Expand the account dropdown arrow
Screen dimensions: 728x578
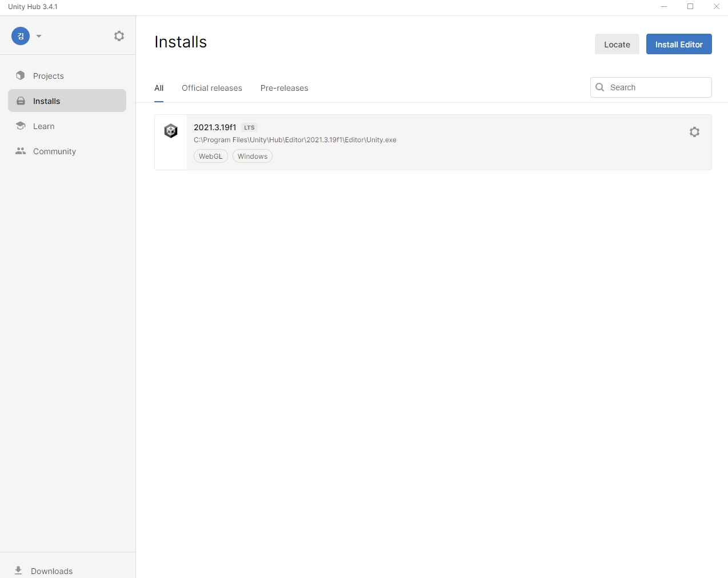click(39, 36)
